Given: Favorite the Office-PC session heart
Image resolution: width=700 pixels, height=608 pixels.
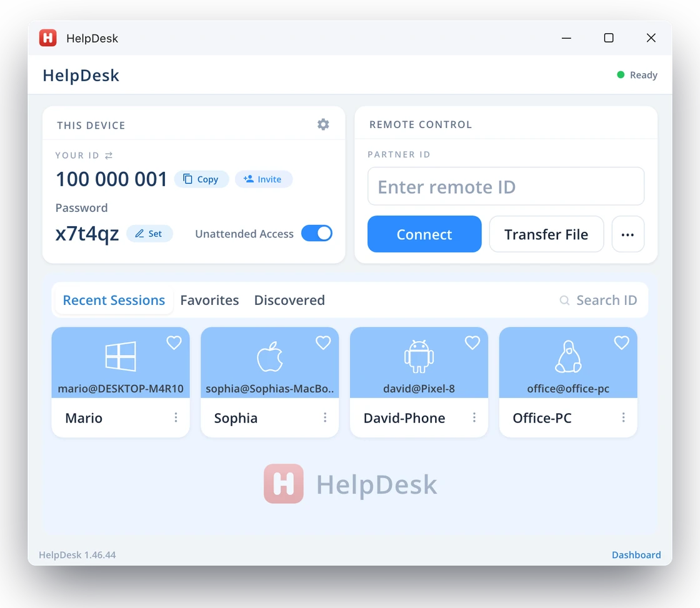Looking at the screenshot, I should click(621, 343).
